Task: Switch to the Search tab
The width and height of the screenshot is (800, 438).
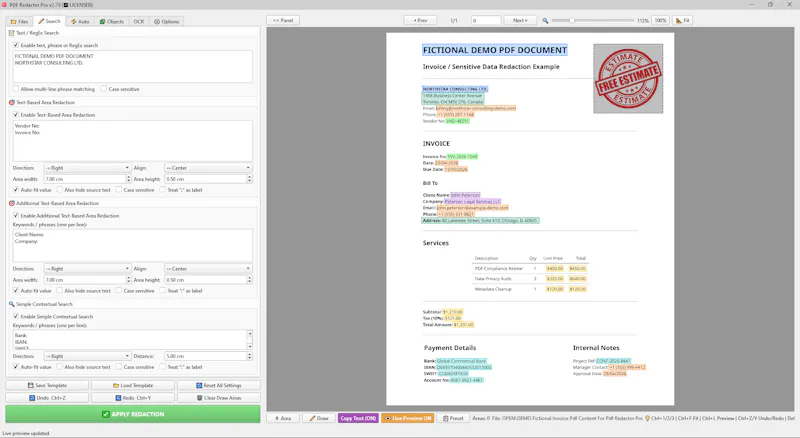Action: [x=49, y=21]
